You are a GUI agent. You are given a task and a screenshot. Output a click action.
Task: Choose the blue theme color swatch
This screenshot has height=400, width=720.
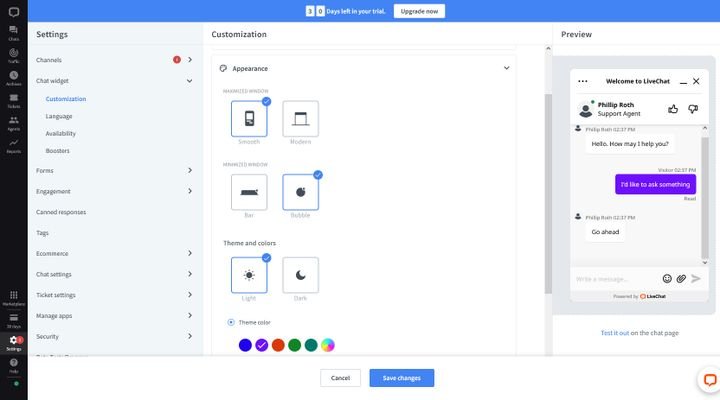(245, 345)
